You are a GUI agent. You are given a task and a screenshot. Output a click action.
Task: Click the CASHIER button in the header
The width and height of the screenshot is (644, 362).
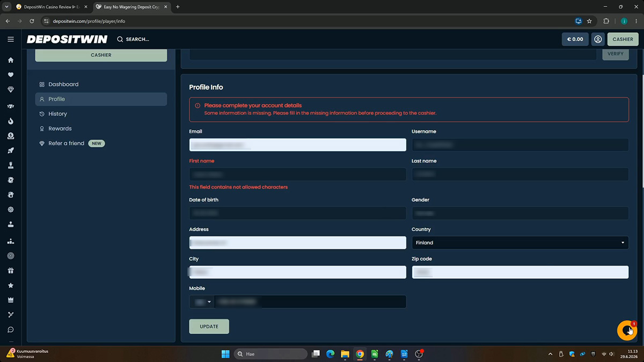click(x=623, y=39)
